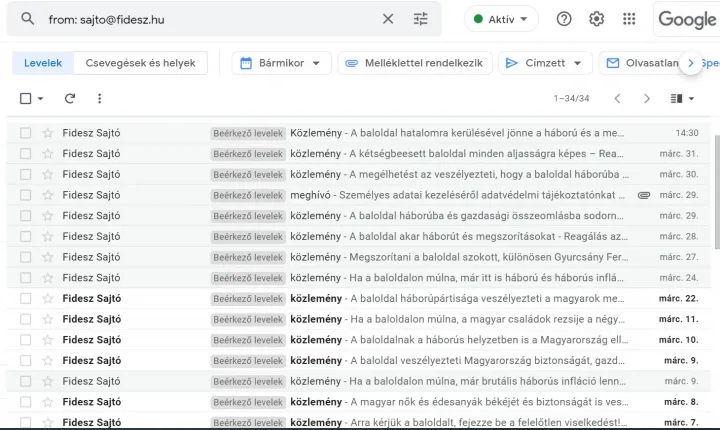
Task: Star the 14:30 Fidesz Sajtó email
Action: [48, 133]
